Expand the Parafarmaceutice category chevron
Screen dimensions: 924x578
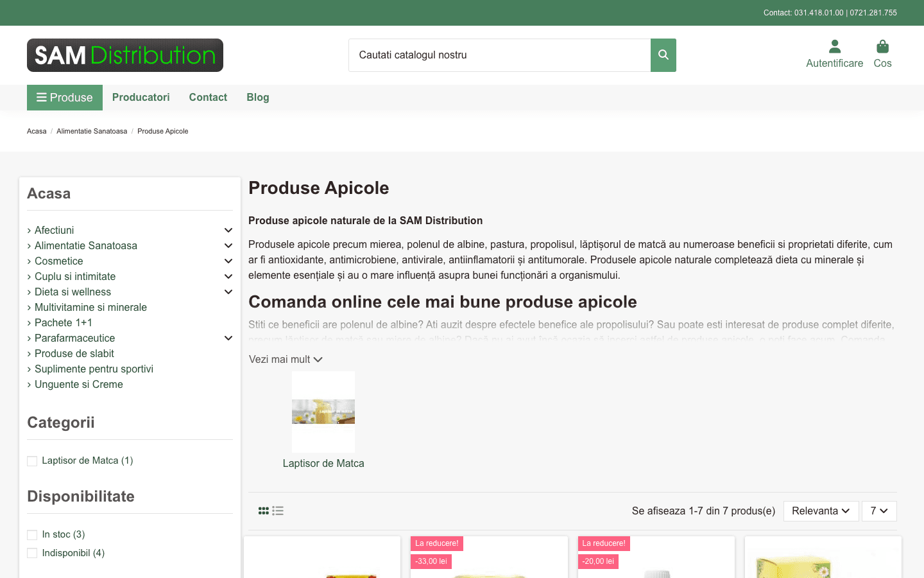(228, 338)
